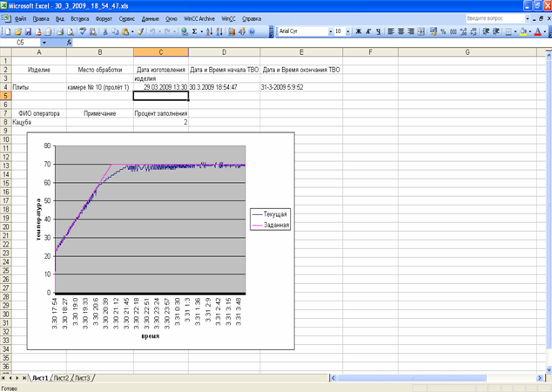The image size is (552, 392).
Task: Click the Percent Style icon
Action: (443, 31)
